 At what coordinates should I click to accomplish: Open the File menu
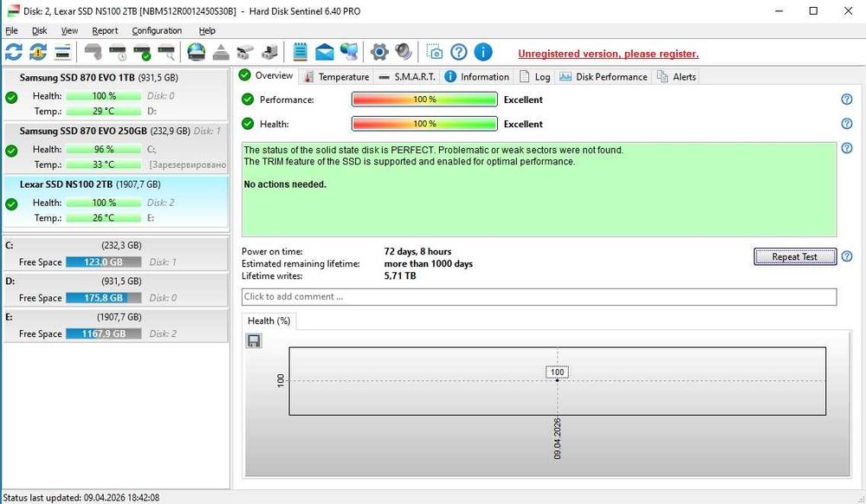(x=11, y=31)
